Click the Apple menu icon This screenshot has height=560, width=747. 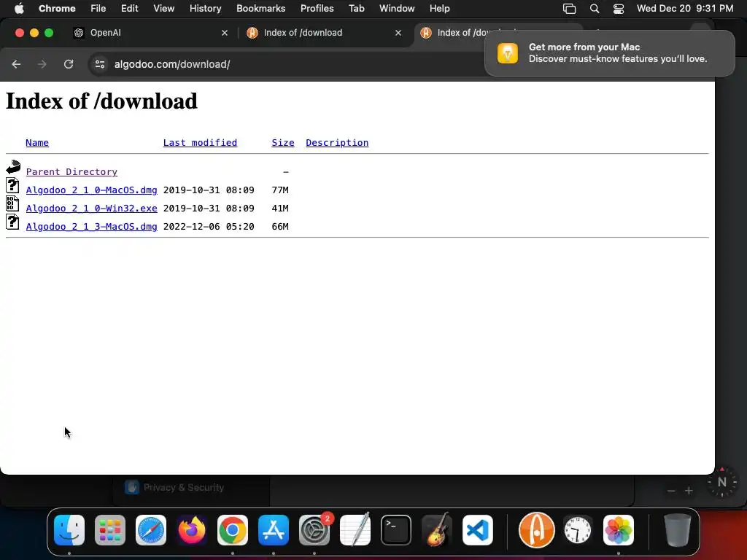(x=19, y=8)
